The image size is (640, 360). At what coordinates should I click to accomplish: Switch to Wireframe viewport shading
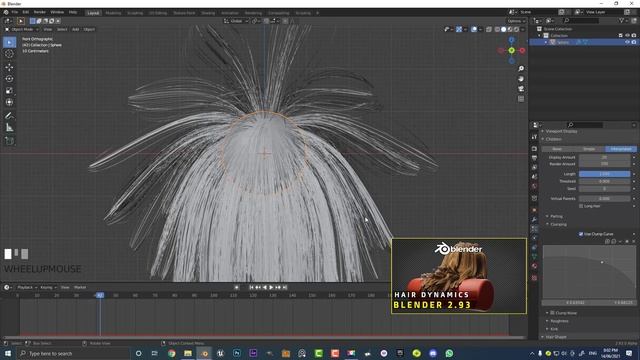[x=497, y=29]
